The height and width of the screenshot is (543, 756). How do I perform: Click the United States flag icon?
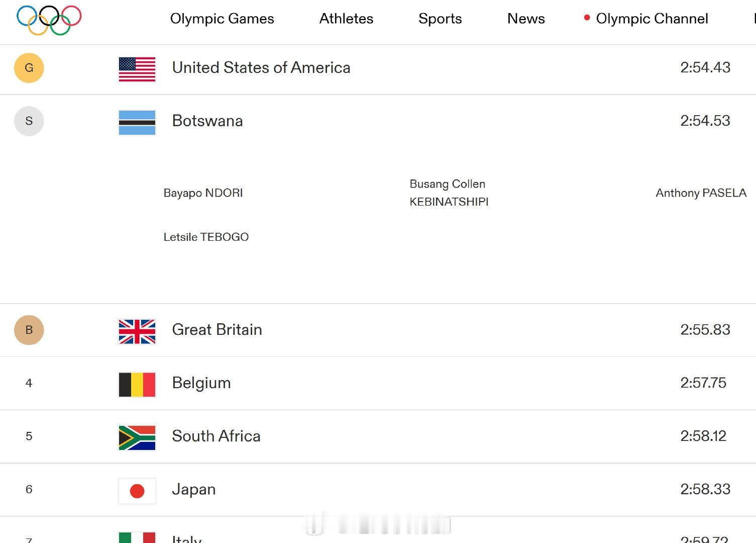pyautogui.click(x=137, y=69)
